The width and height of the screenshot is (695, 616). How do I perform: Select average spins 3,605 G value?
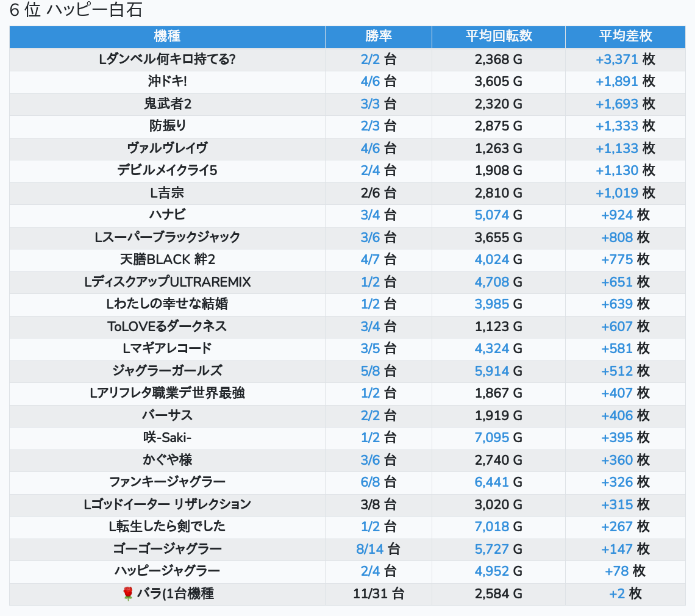[x=498, y=81]
